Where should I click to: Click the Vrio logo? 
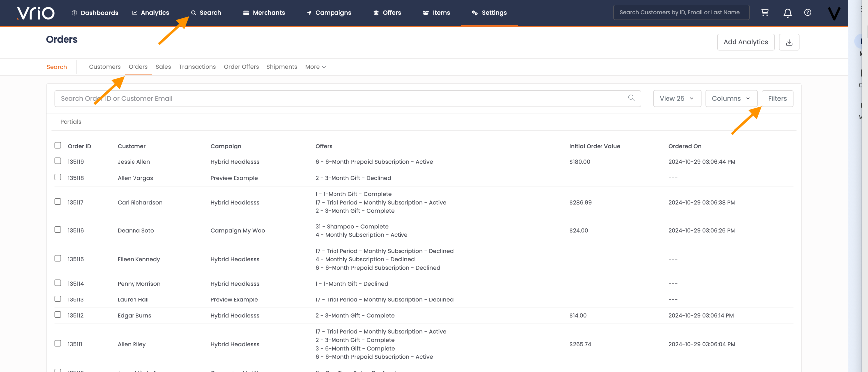[35, 13]
